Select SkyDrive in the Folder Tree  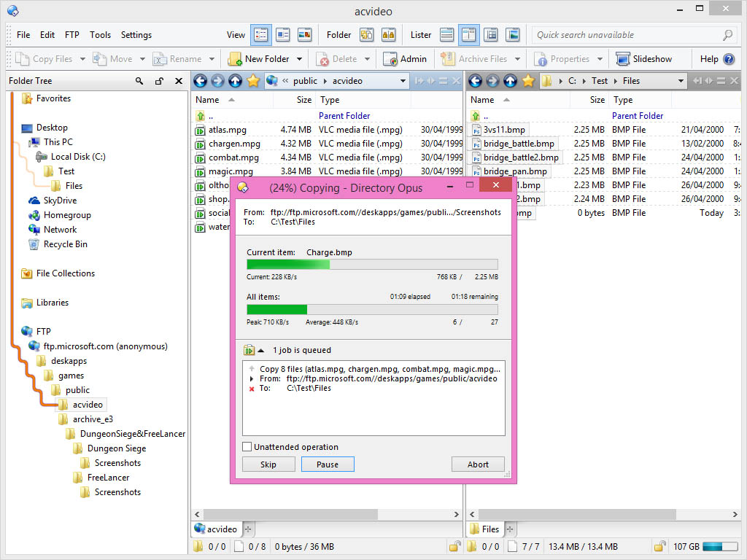point(60,201)
